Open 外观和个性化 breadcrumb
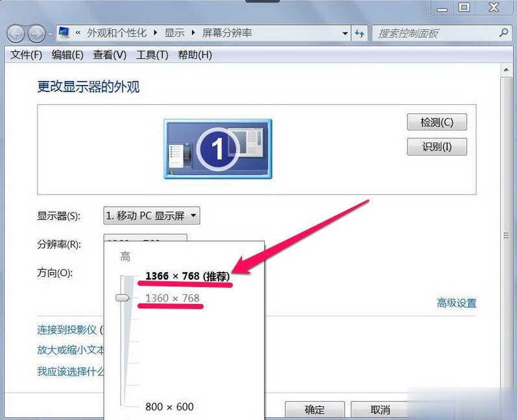The height and width of the screenshot is (420, 517). coord(117,32)
